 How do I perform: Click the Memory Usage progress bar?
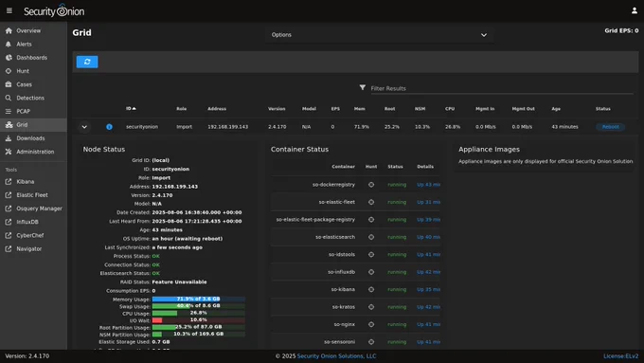click(199, 299)
